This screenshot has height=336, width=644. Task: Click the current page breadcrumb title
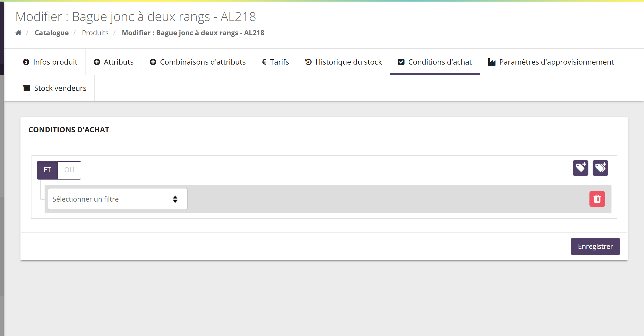pos(193,33)
